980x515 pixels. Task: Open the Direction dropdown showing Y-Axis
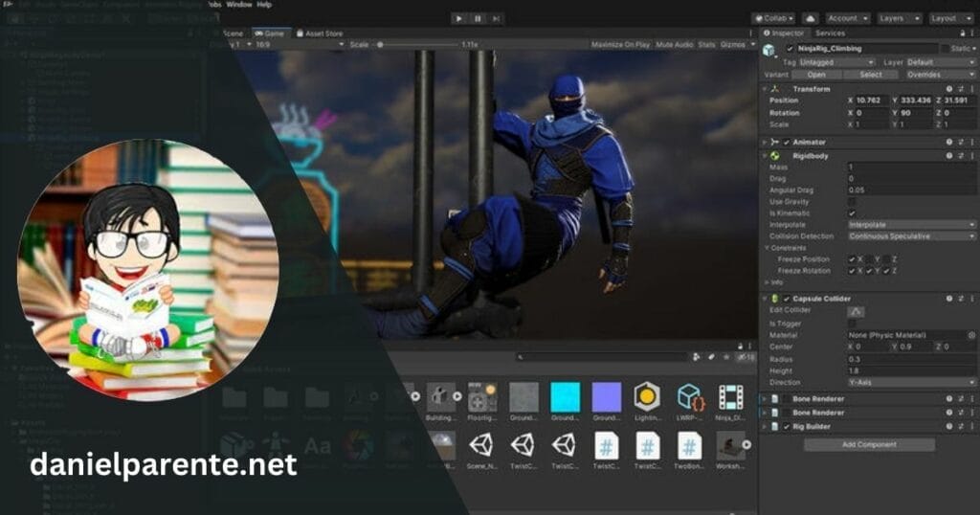point(911,383)
